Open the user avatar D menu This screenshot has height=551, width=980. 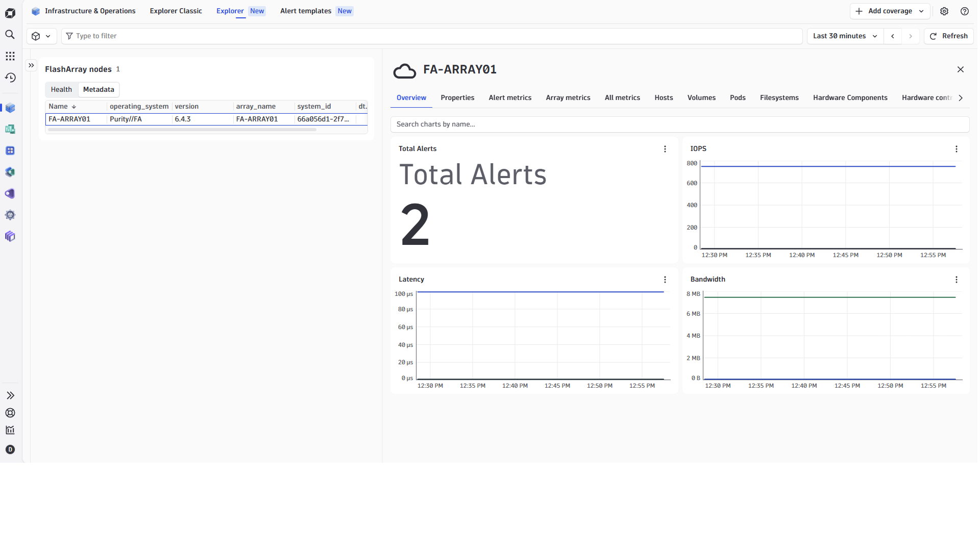point(10,449)
